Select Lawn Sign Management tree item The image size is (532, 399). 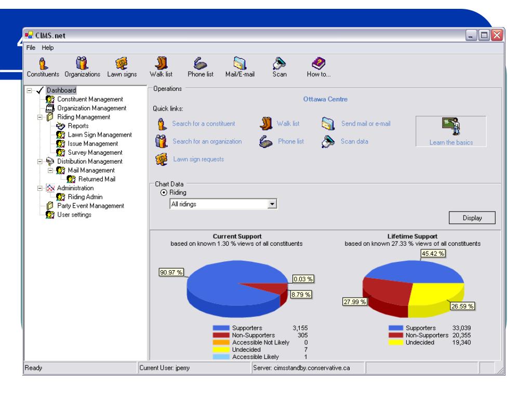coord(100,135)
